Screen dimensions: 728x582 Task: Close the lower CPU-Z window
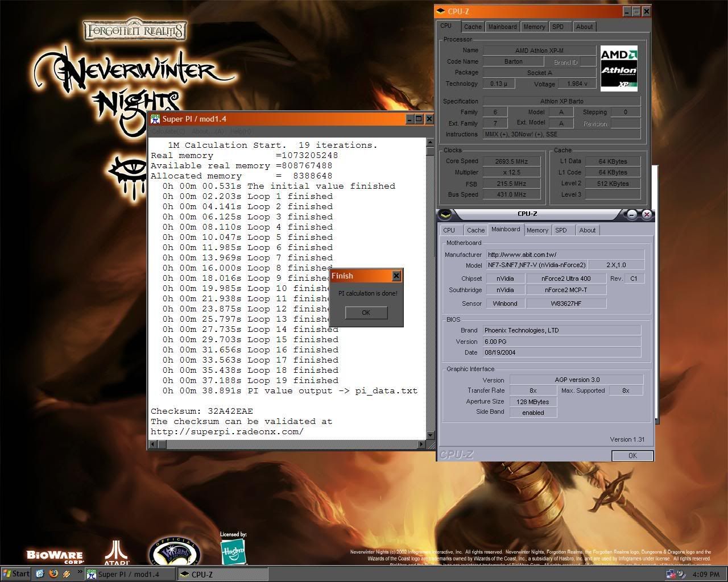(x=647, y=214)
